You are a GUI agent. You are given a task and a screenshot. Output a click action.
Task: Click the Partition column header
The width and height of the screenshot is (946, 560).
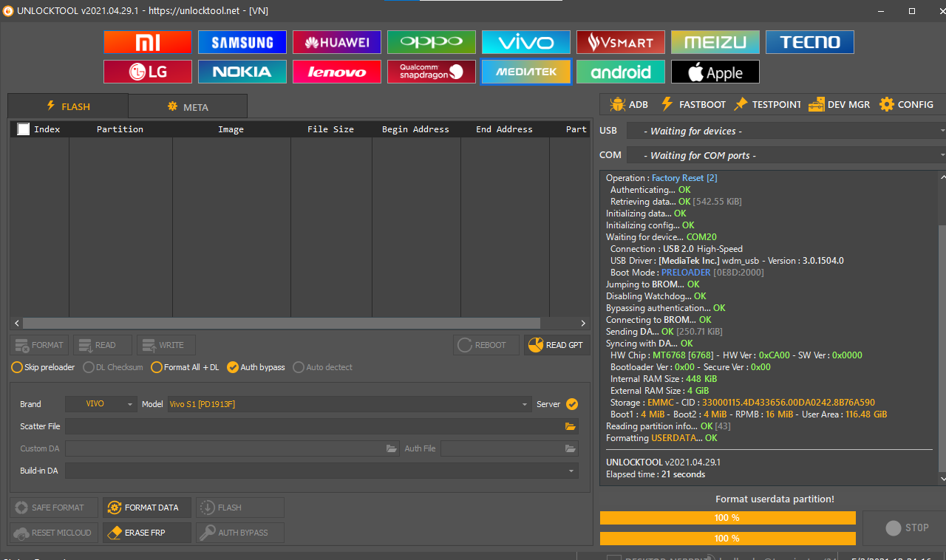pos(120,129)
